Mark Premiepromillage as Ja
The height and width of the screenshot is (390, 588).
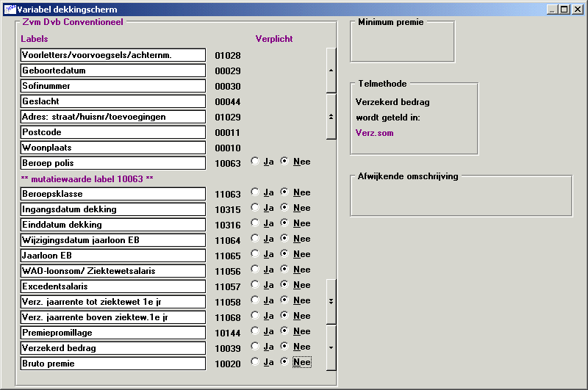[255, 331]
